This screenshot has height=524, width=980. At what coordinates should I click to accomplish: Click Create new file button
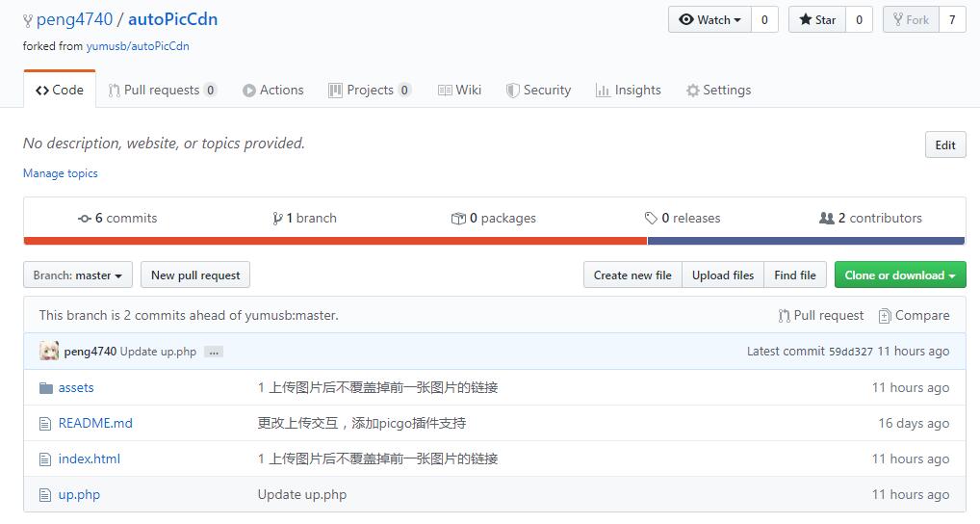pos(632,275)
